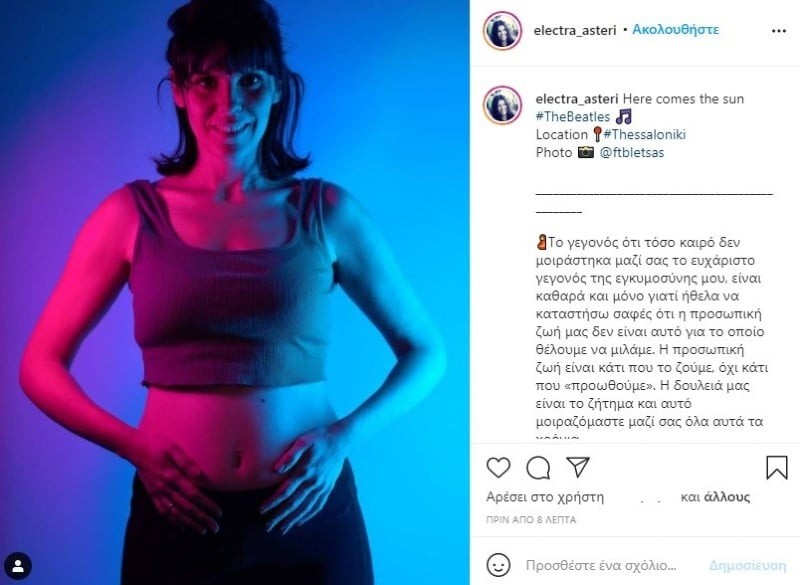
Task: Click electra_asteri username in the caption
Action: click(x=577, y=99)
